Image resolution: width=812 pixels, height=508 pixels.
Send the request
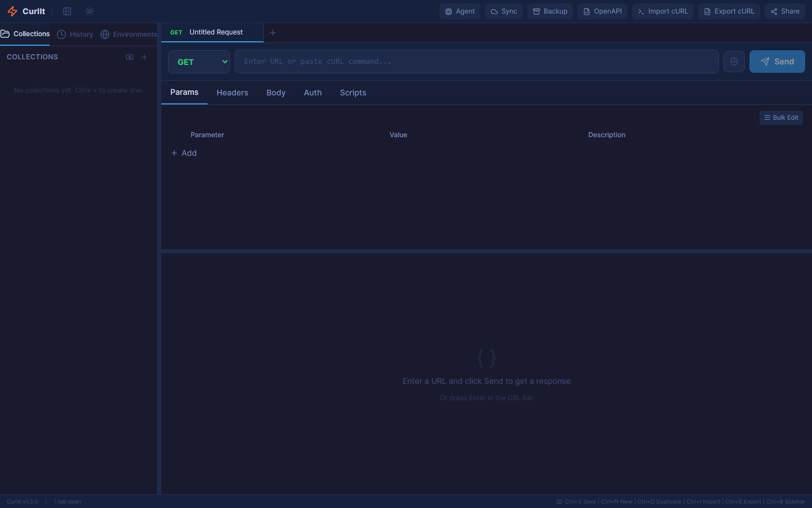click(777, 62)
